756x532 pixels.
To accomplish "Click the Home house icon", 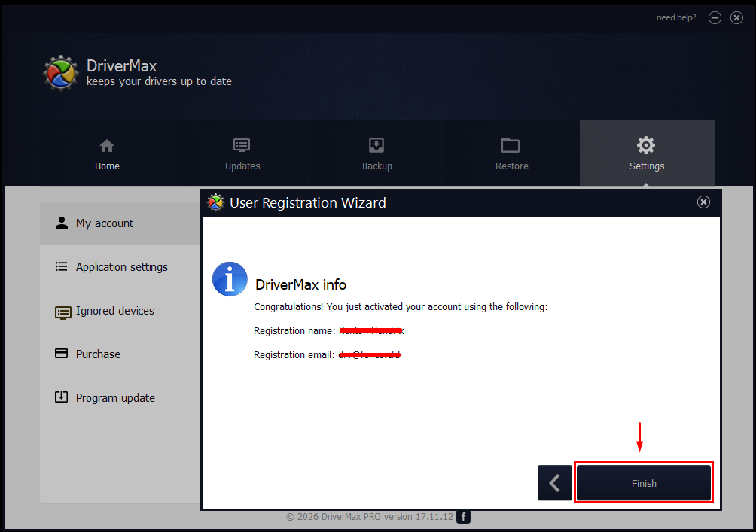I will click(x=107, y=145).
